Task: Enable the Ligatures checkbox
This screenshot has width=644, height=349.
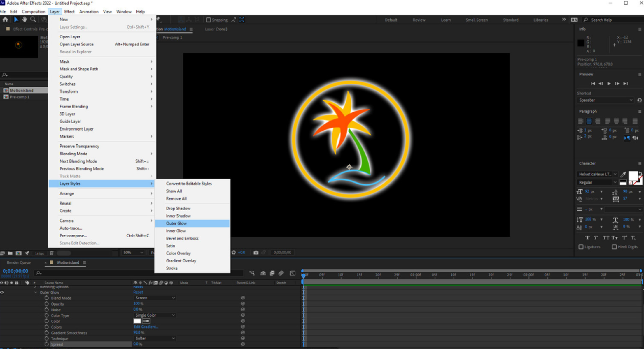Action: click(x=581, y=247)
